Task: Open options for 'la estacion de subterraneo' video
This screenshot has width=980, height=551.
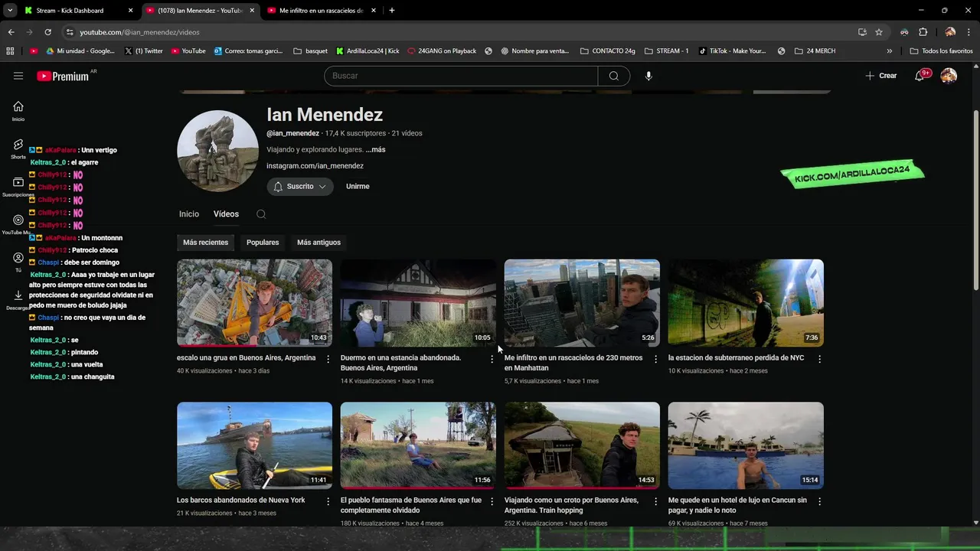Action: coord(819,359)
